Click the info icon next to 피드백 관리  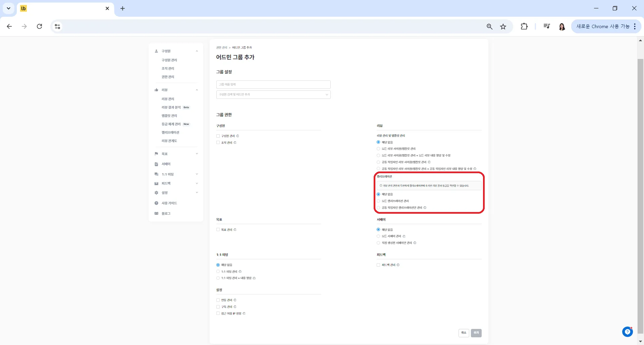[x=398, y=265]
